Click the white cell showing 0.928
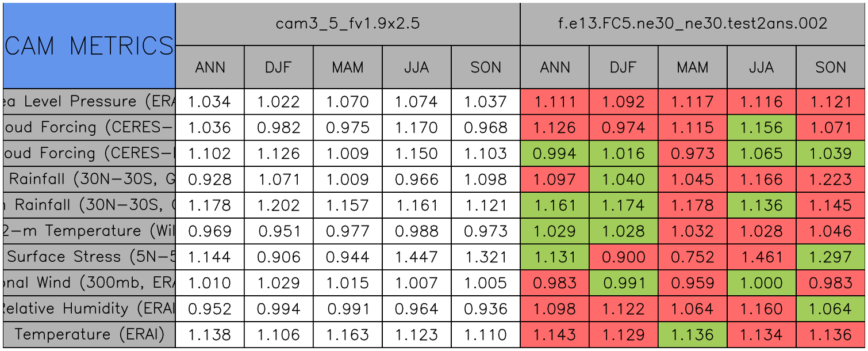 coord(210,180)
